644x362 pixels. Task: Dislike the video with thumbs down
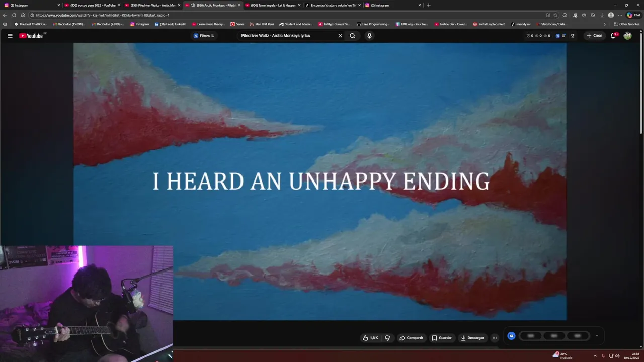[x=387, y=338]
